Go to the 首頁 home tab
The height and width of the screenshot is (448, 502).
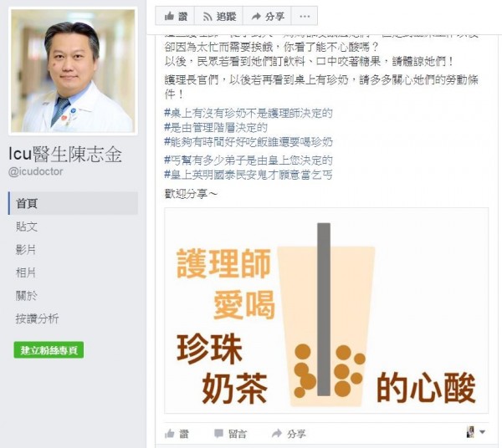coord(73,203)
